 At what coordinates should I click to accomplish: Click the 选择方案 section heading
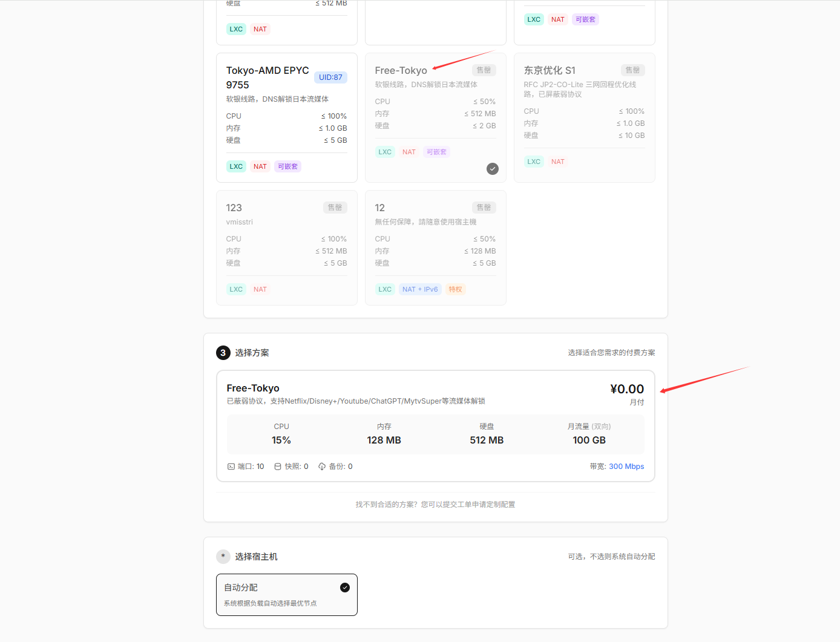tap(252, 353)
